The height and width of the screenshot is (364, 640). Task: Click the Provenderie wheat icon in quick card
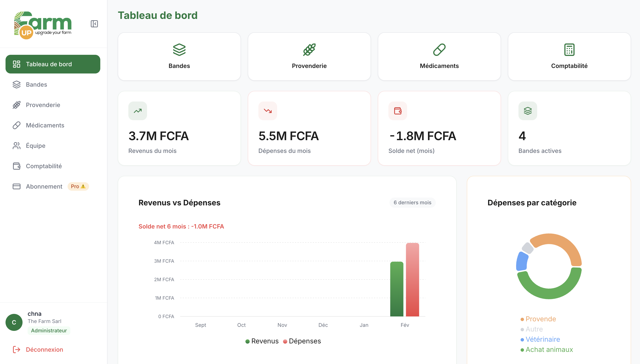tap(309, 50)
